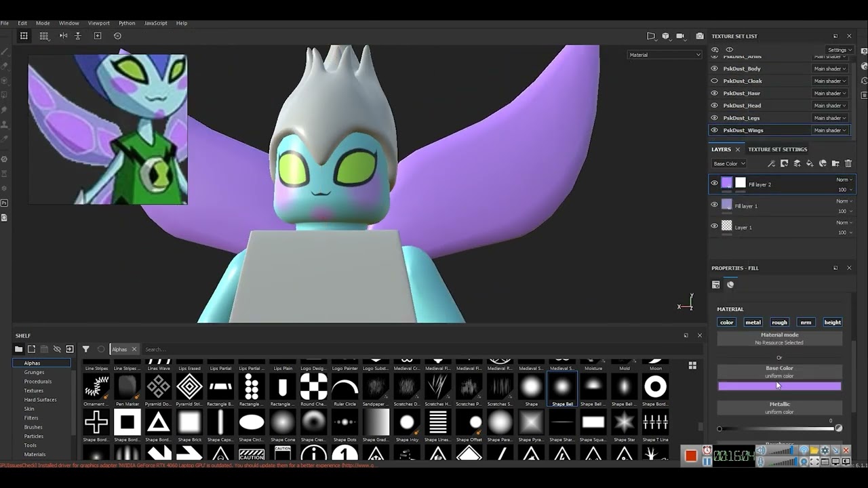Click the dotted grid icon in top toolbar
This screenshot has width=868, height=488.
coord(44,36)
